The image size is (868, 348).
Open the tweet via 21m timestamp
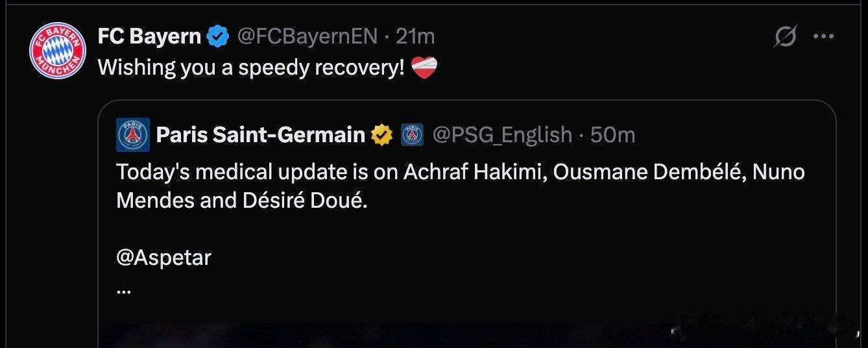pyautogui.click(x=415, y=36)
